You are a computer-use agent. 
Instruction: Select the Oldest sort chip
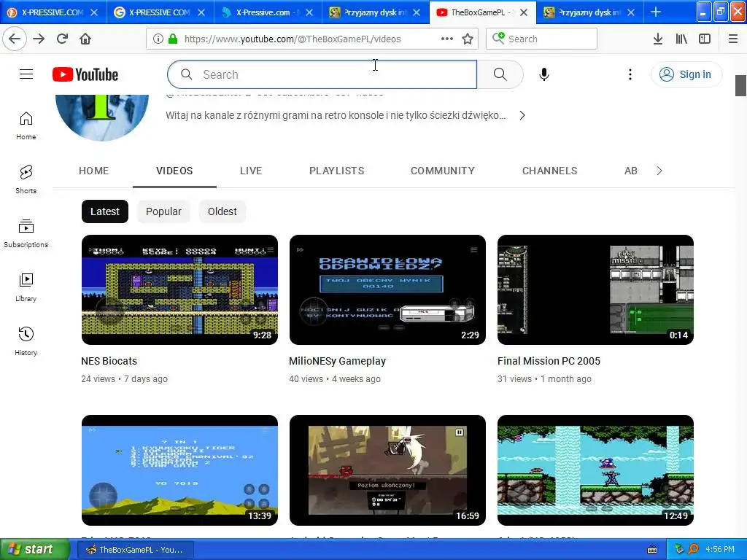(x=222, y=211)
